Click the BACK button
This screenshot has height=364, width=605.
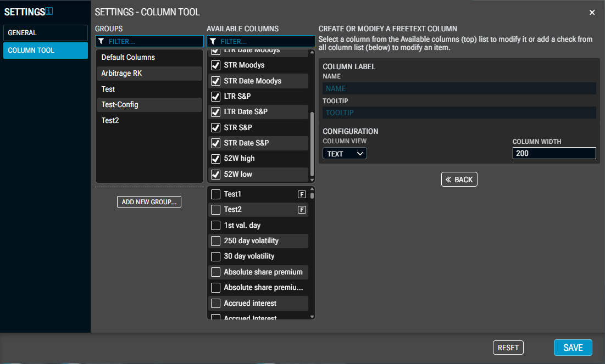pyautogui.click(x=459, y=180)
